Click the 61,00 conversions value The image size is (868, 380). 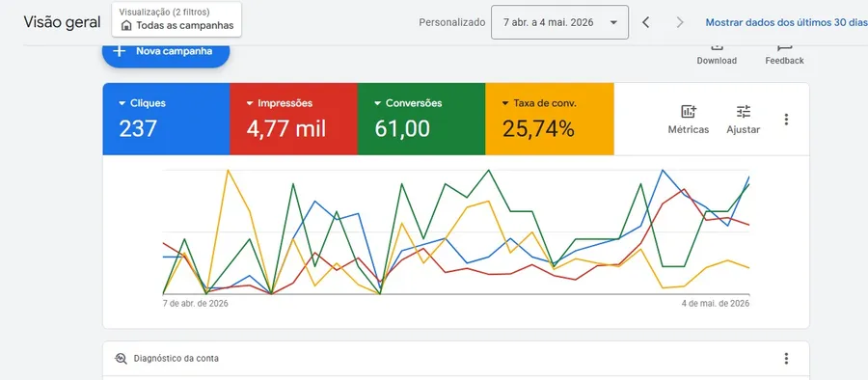point(402,128)
